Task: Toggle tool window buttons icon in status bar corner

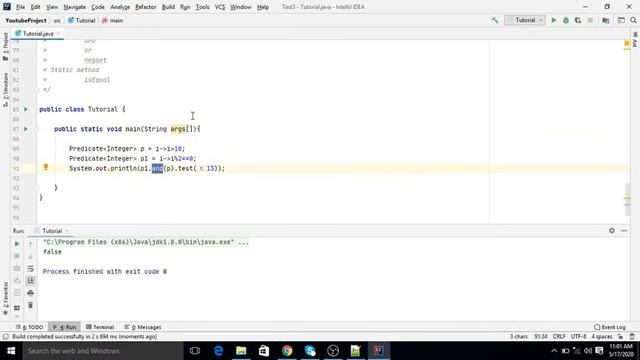Action: [x=5, y=337]
